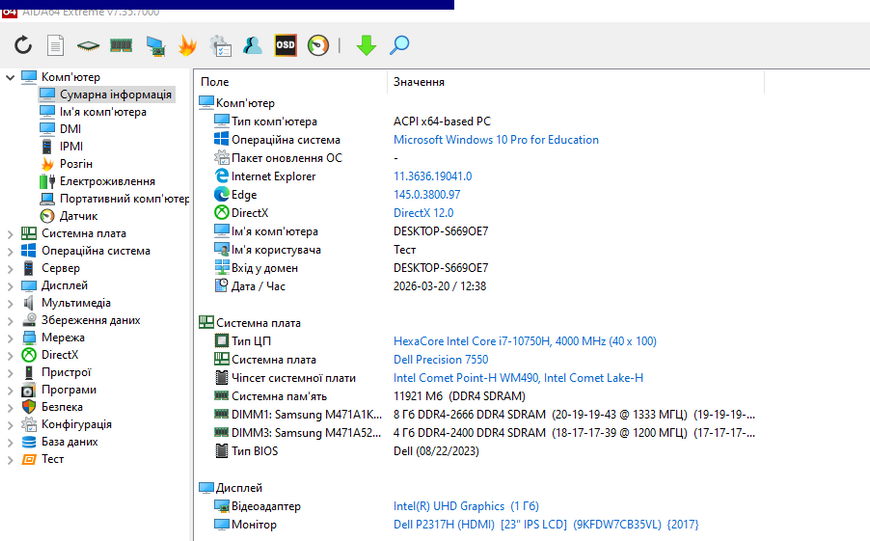The height and width of the screenshot is (541, 870).
Task: Open the DMI tree item
Action: click(x=70, y=129)
